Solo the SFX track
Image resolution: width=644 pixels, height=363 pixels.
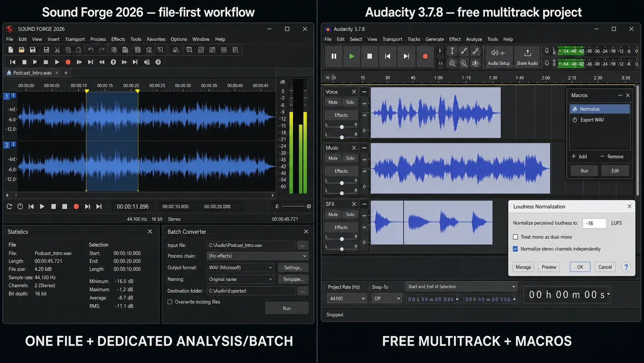click(x=350, y=214)
